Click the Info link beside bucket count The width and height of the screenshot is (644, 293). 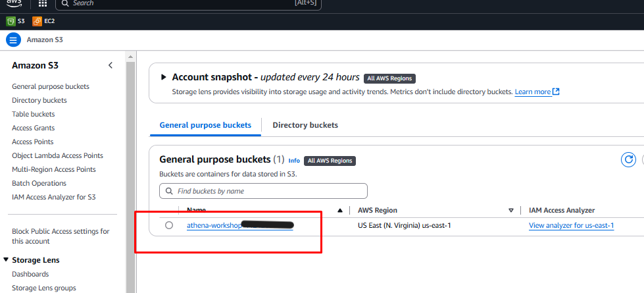click(294, 161)
